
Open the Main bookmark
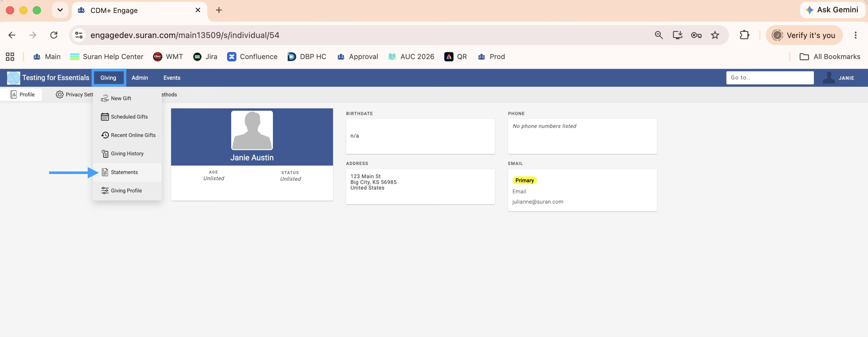[x=47, y=57]
